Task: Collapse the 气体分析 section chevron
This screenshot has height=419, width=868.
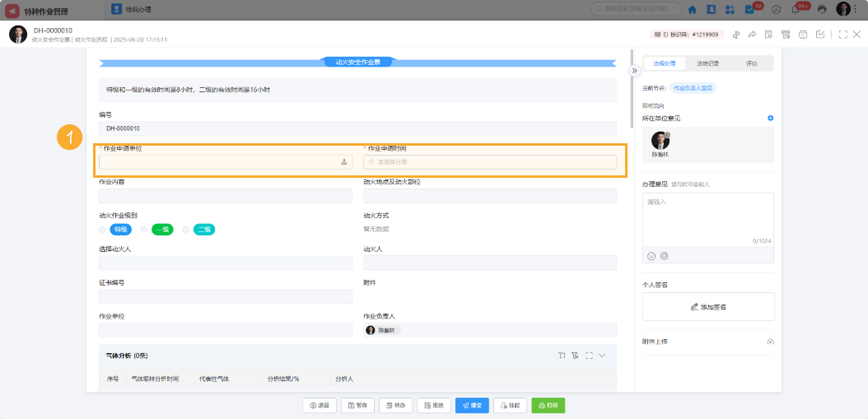Action: click(x=602, y=356)
